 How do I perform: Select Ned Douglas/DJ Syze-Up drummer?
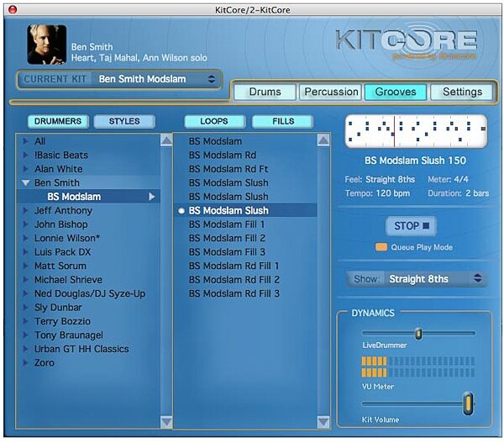(x=90, y=293)
